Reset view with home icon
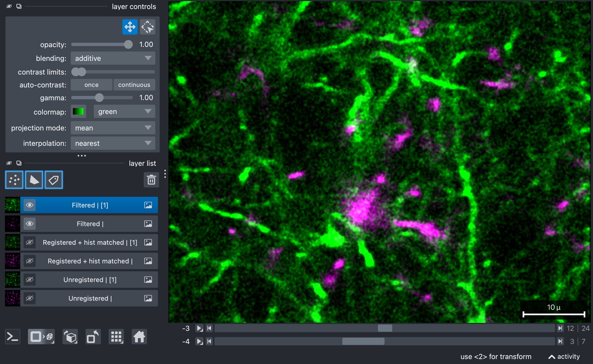The height and width of the screenshot is (364, 593). (139, 337)
